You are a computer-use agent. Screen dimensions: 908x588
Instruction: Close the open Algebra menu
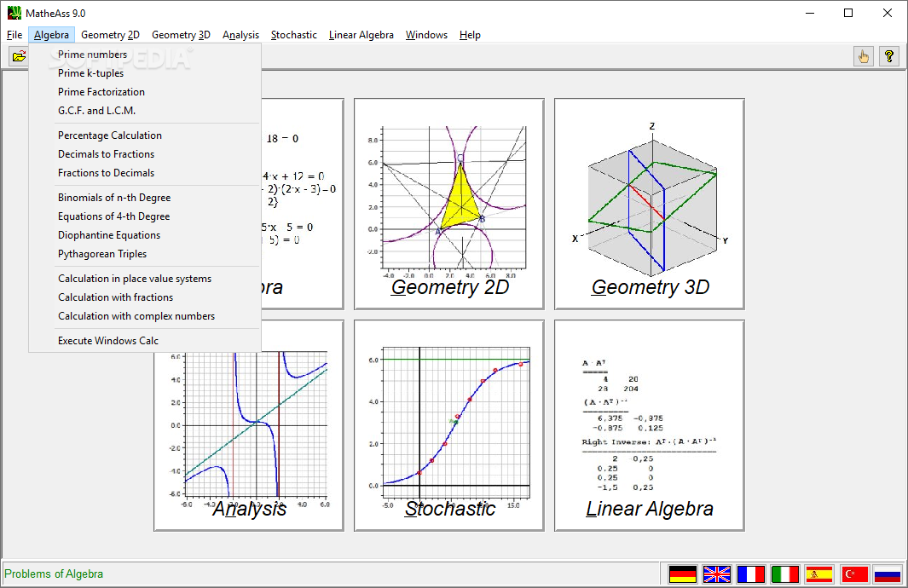click(51, 35)
